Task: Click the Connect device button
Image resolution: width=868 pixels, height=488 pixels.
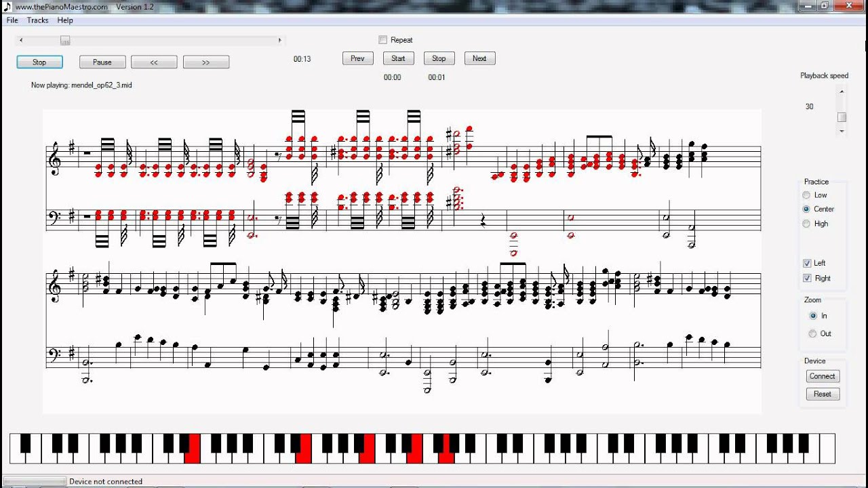Action: 823,376
